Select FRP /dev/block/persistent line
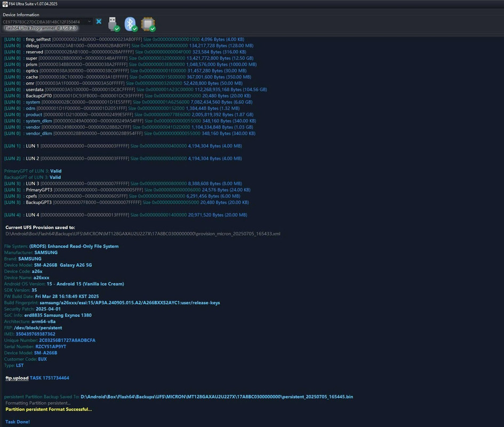 (x=33, y=328)
